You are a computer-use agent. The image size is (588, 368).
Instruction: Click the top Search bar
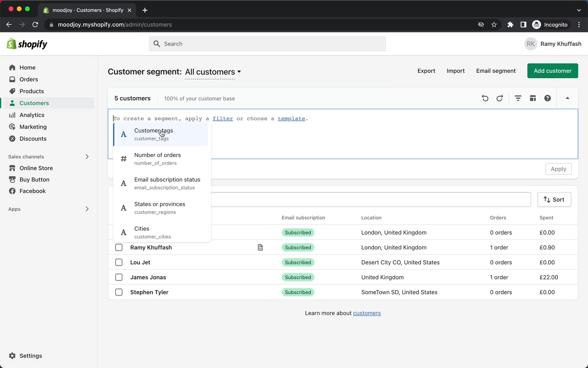point(267,44)
